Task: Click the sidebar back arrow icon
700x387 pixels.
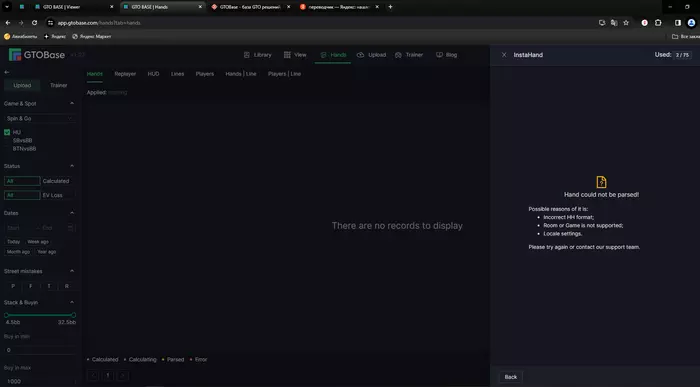Action: [7, 72]
